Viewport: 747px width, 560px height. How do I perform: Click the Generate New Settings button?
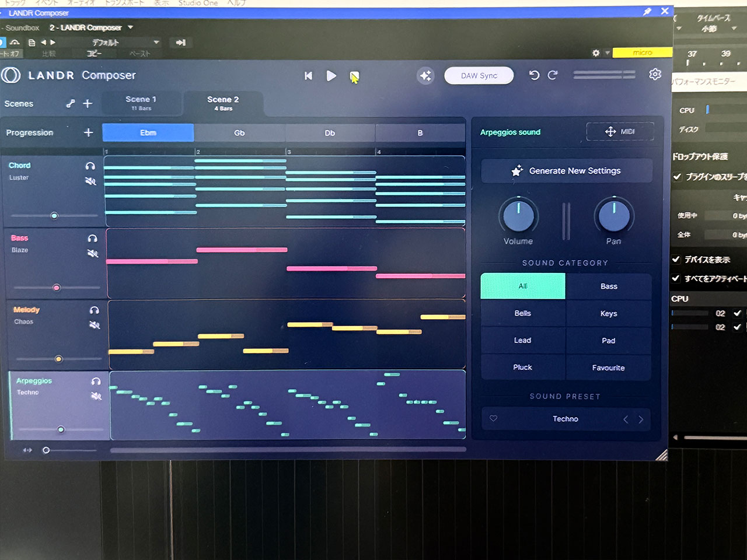(566, 171)
